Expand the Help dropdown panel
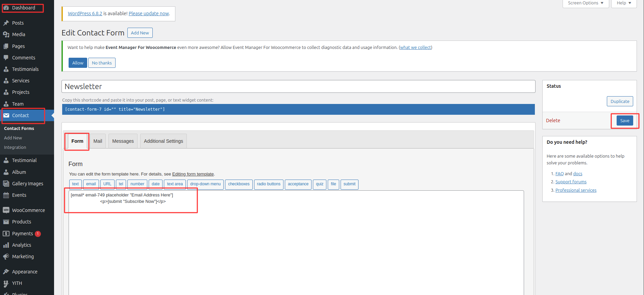This screenshot has height=295, width=644. coord(624,3)
